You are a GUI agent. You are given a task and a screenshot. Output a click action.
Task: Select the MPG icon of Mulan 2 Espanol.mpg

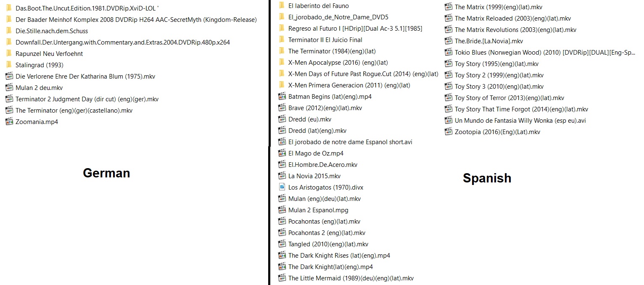click(x=282, y=210)
